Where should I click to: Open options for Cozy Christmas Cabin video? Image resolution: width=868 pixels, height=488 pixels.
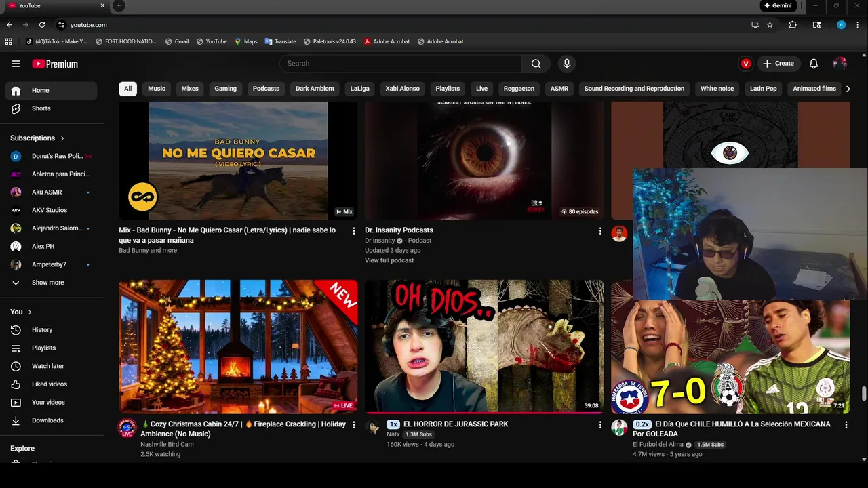(353, 424)
